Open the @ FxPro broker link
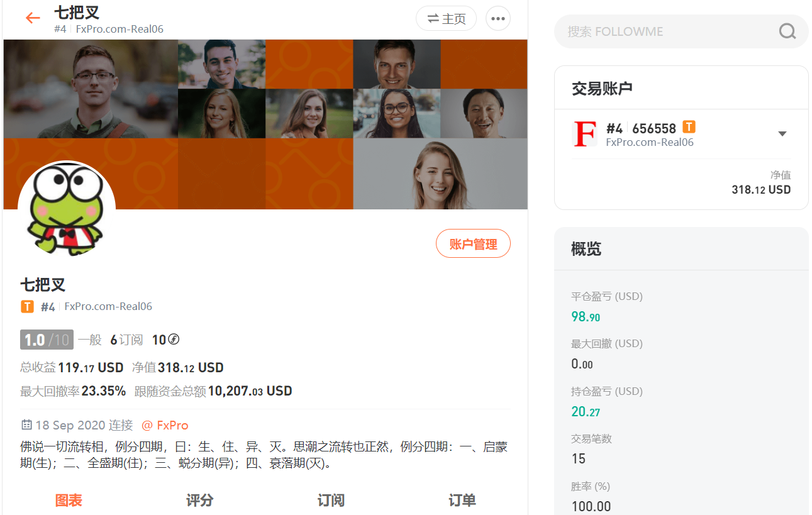The height and width of the screenshot is (515, 812). point(165,425)
